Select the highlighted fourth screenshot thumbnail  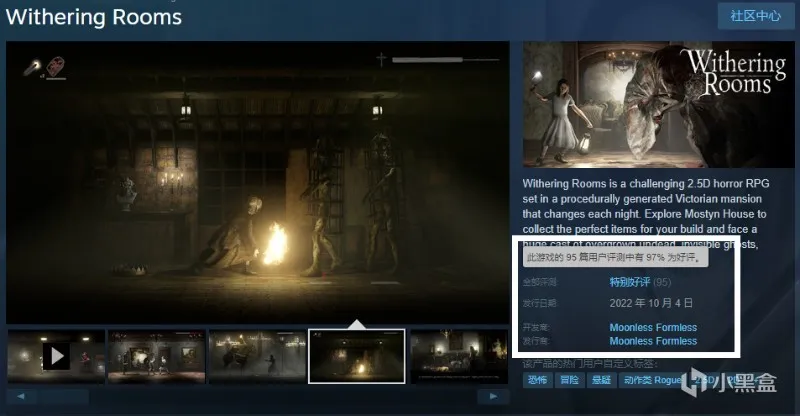coord(357,356)
